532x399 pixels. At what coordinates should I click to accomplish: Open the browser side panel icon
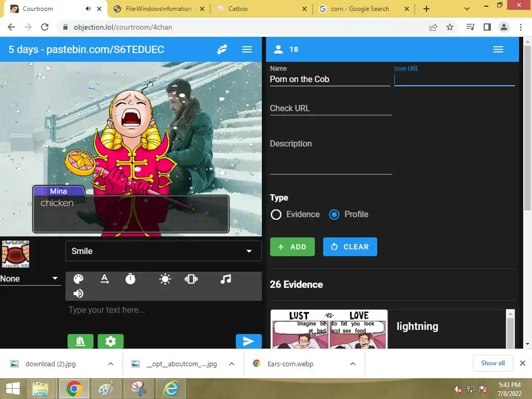pyautogui.click(x=487, y=27)
